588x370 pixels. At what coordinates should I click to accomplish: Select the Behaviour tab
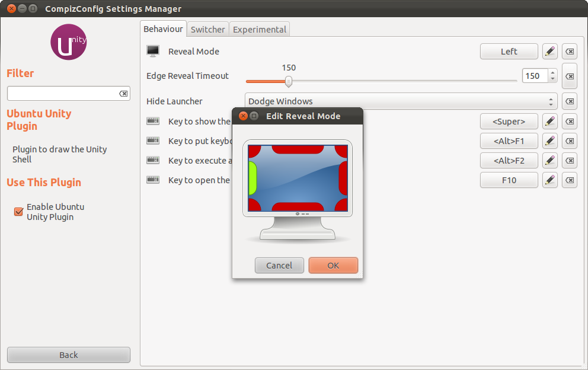pyautogui.click(x=163, y=29)
